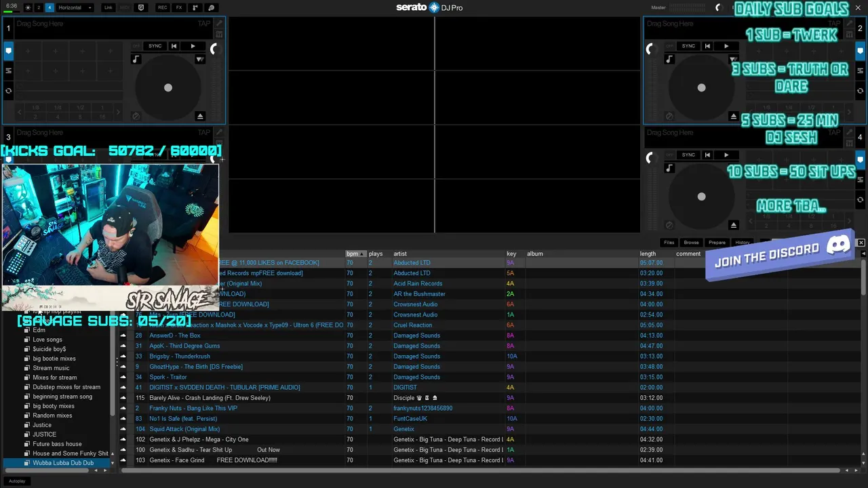This screenshot has height=488, width=868.
Task: Play deck 1
Action: tap(193, 46)
